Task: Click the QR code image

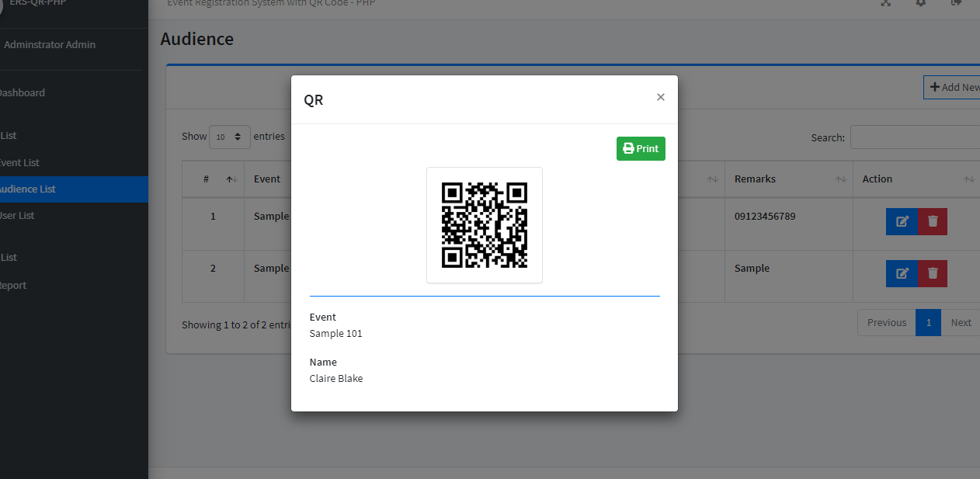Action: [x=485, y=225]
